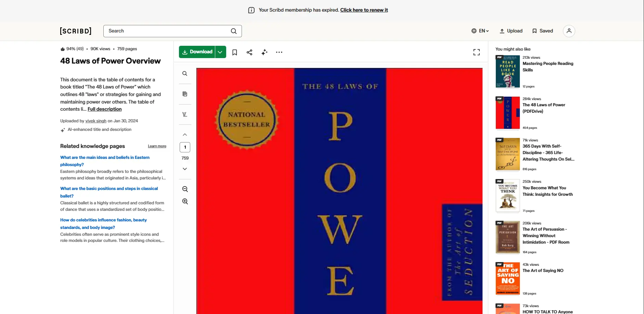Open The Art of Persuasion thumbnail
The image size is (644, 314).
[x=508, y=237]
